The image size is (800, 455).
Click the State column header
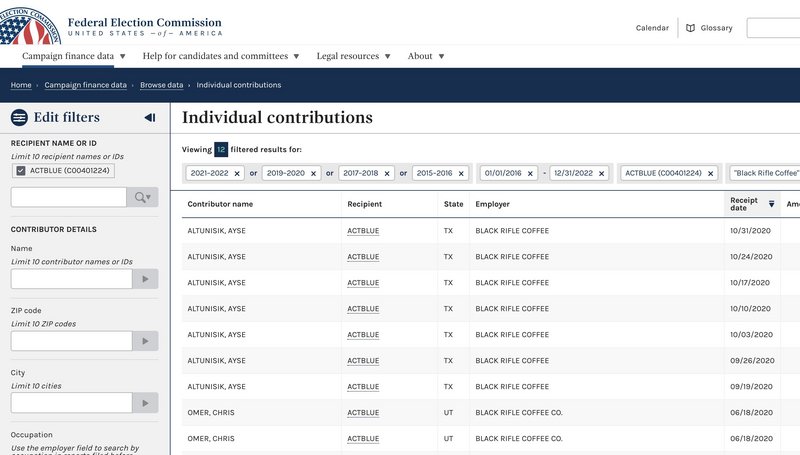pyautogui.click(x=453, y=204)
